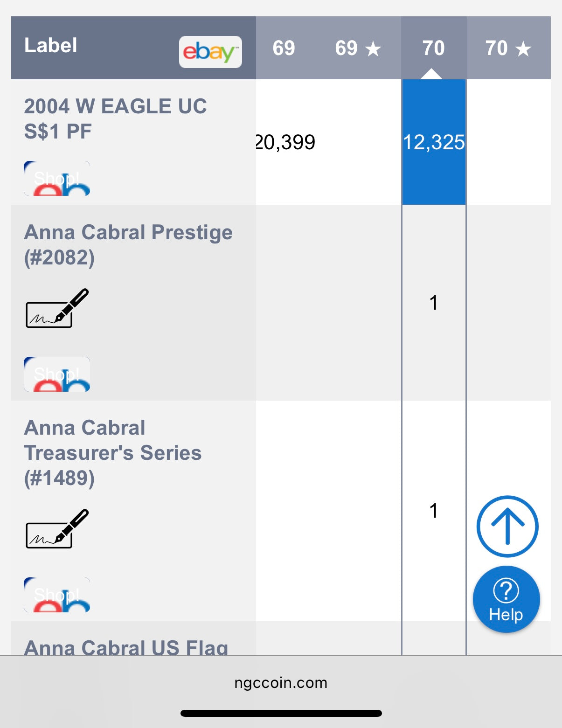Click signature pen icon for Anna Cabral Prestige

pyautogui.click(x=57, y=308)
